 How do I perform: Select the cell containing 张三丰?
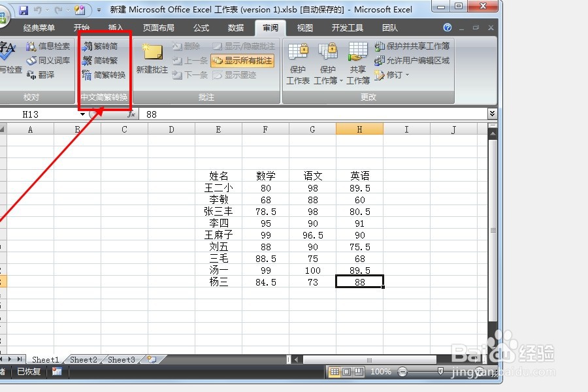(219, 212)
